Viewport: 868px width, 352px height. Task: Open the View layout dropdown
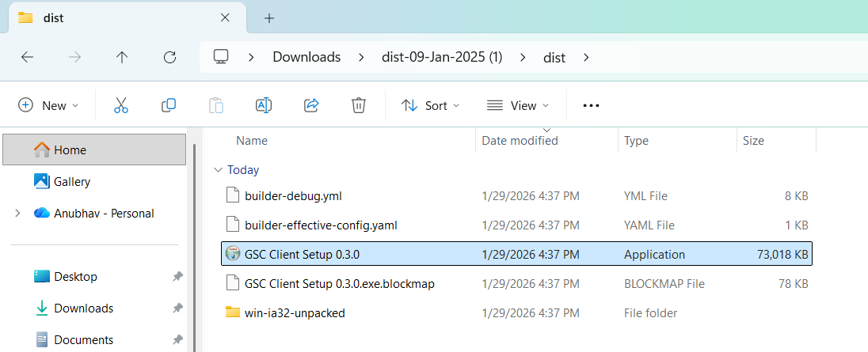click(x=517, y=105)
